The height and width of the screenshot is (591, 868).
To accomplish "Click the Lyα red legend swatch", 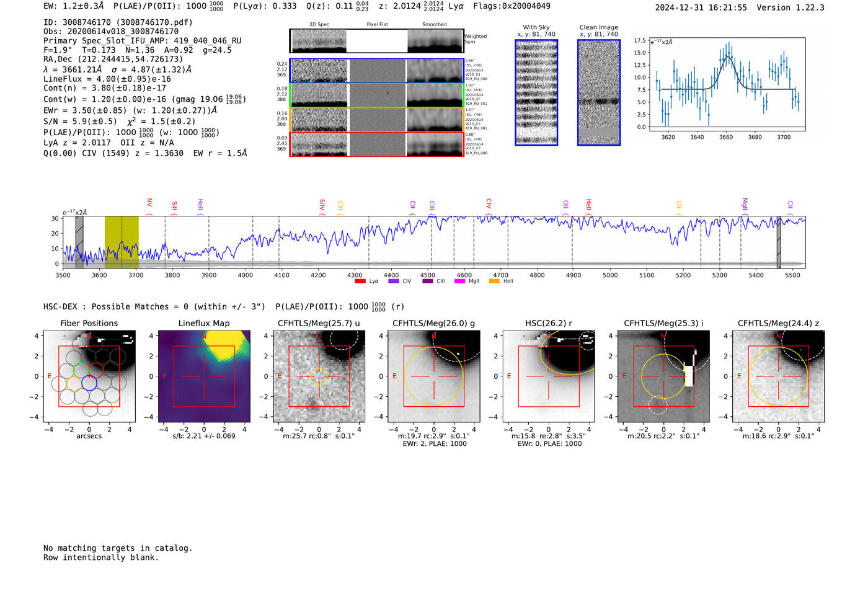I will coord(360,281).
